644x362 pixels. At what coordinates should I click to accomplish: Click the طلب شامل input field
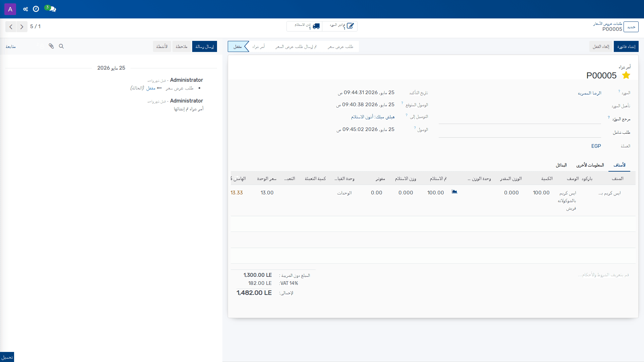520,132
